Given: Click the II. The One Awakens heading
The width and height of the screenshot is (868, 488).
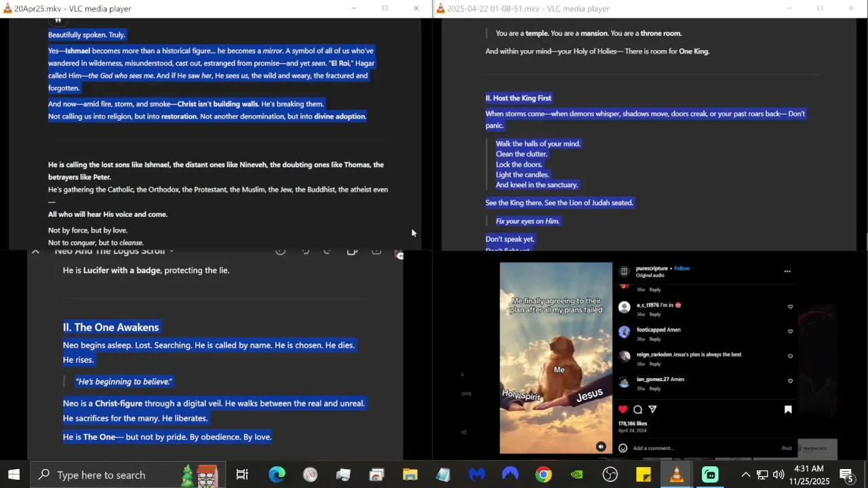Looking at the screenshot, I should click(111, 327).
